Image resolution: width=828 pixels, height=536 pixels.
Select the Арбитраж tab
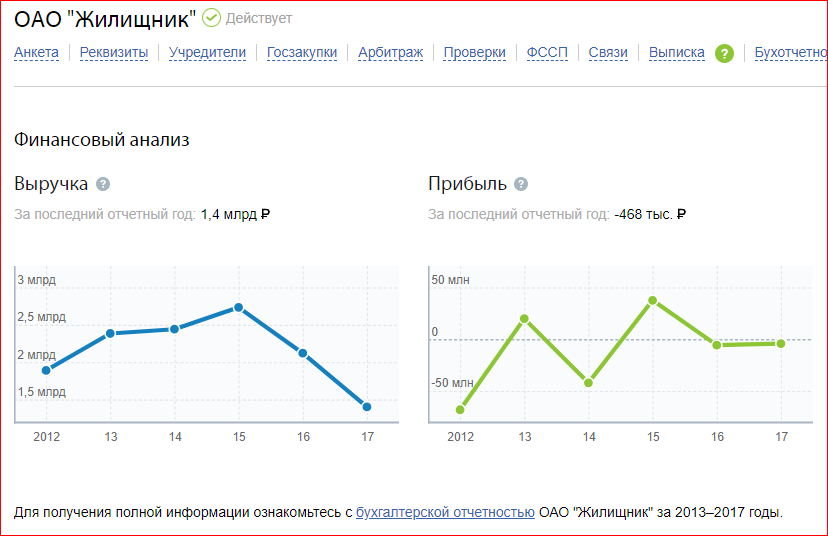(390, 53)
